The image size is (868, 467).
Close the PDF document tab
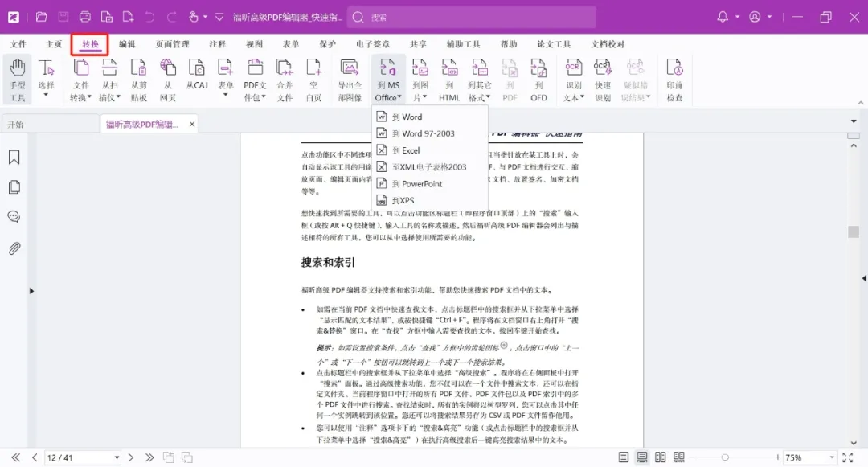(x=191, y=125)
